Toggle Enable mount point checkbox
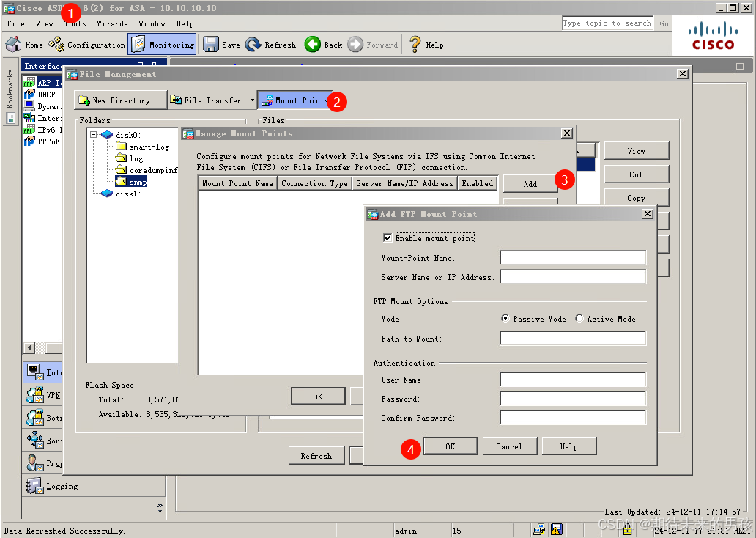 pos(388,238)
